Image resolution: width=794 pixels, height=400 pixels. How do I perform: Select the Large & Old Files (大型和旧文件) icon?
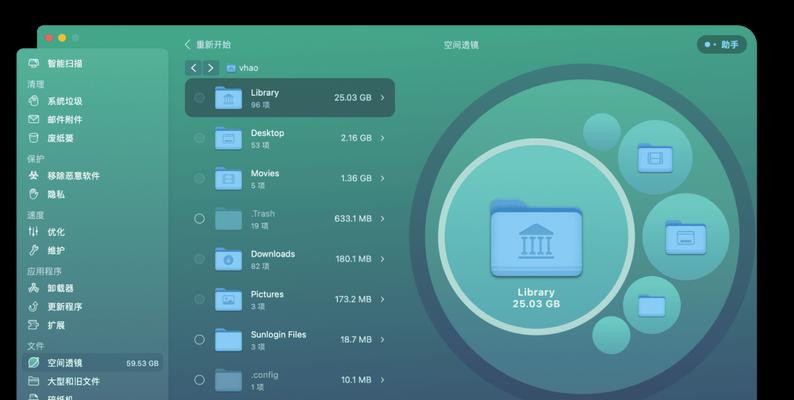(33, 381)
